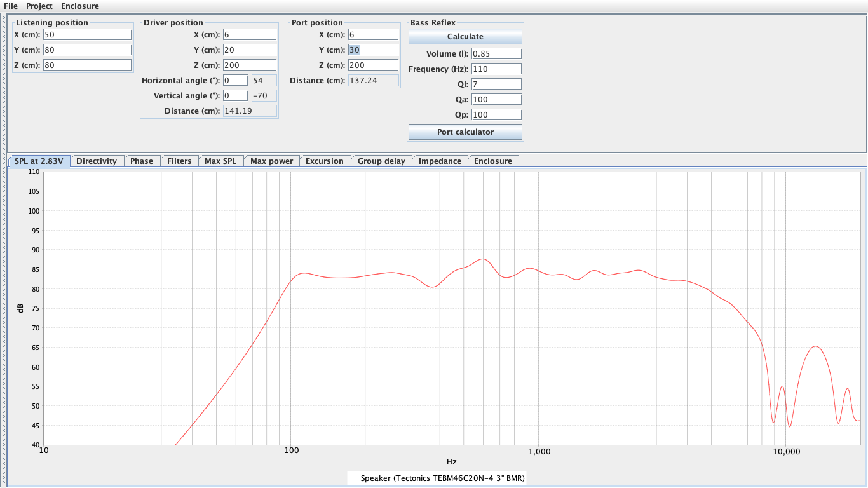
Task: Open the Max power tab
Action: click(x=271, y=161)
